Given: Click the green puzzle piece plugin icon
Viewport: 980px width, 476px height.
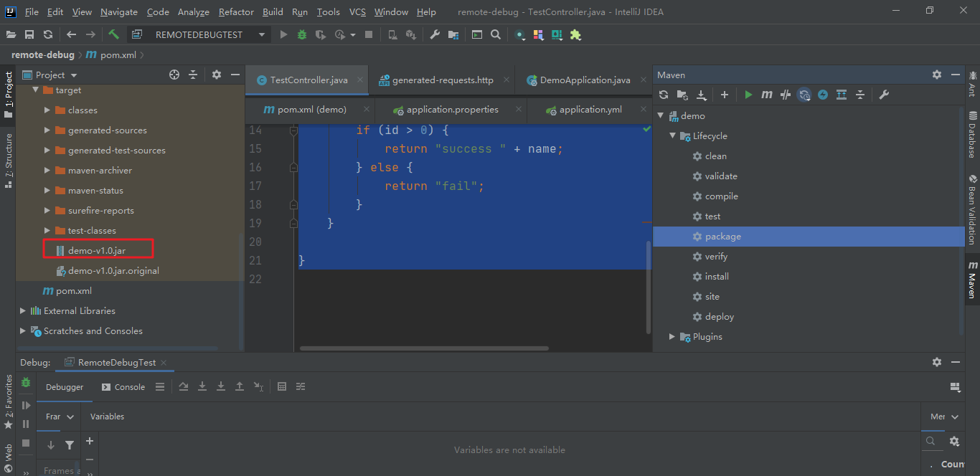Looking at the screenshot, I should [575, 34].
